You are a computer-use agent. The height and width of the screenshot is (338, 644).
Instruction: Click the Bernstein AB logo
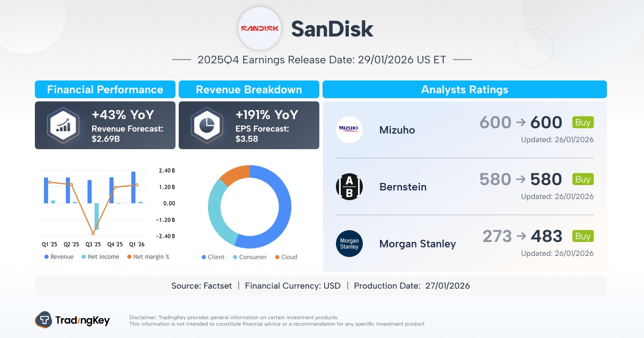click(349, 187)
